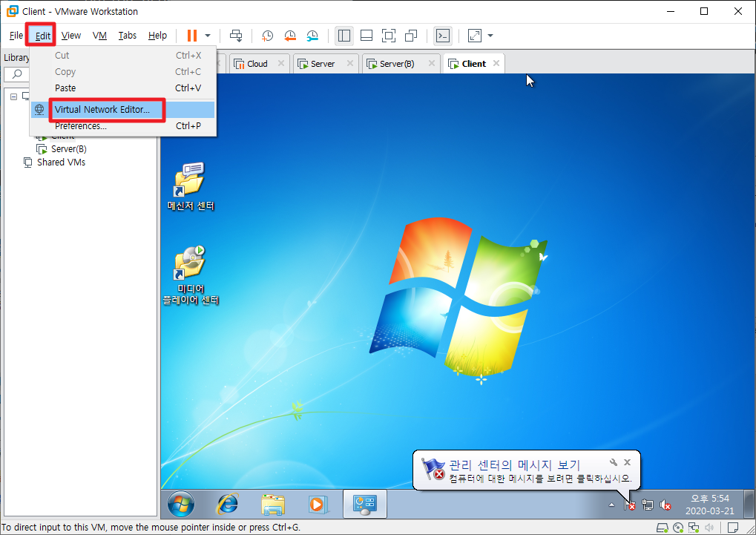
Task: Open the power options dropdown arrow
Action: point(208,36)
